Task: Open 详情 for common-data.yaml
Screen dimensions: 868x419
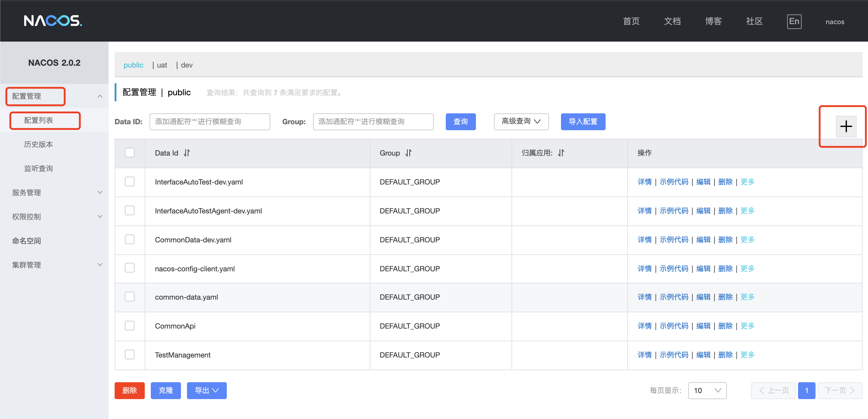Action: click(645, 297)
